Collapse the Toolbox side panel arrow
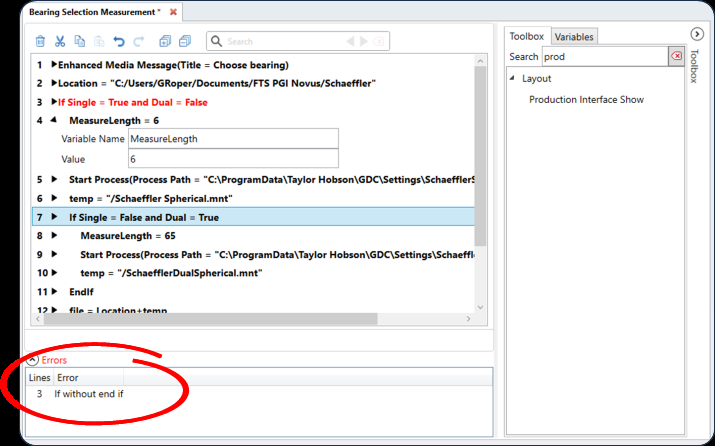This screenshot has height=446, width=715. pyautogui.click(x=697, y=34)
